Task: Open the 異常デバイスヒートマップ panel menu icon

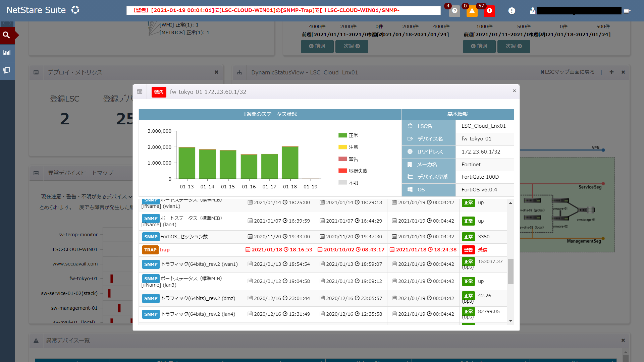Action: (36, 173)
